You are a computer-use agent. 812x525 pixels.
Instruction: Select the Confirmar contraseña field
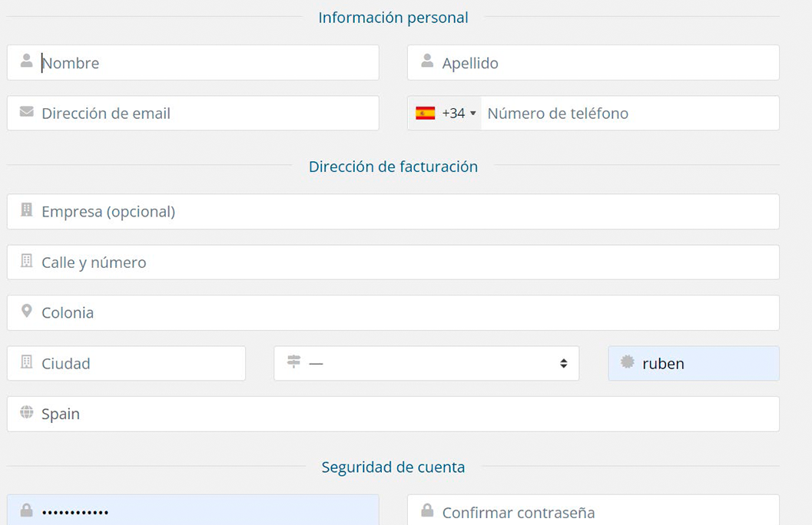click(607, 512)
